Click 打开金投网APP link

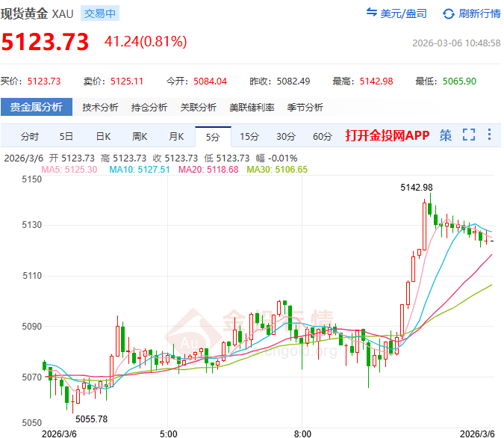[388, 135]
